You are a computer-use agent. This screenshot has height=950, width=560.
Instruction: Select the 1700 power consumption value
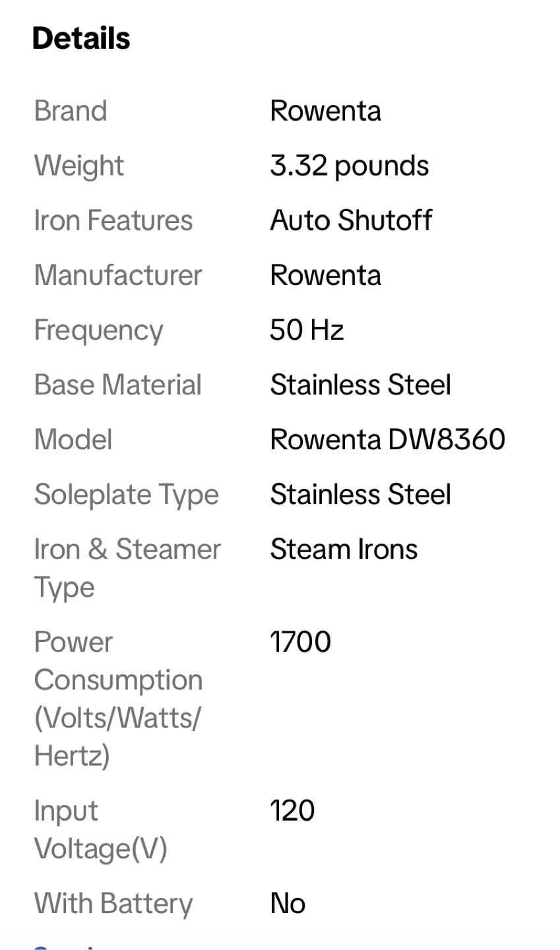[x=300, y=642]
